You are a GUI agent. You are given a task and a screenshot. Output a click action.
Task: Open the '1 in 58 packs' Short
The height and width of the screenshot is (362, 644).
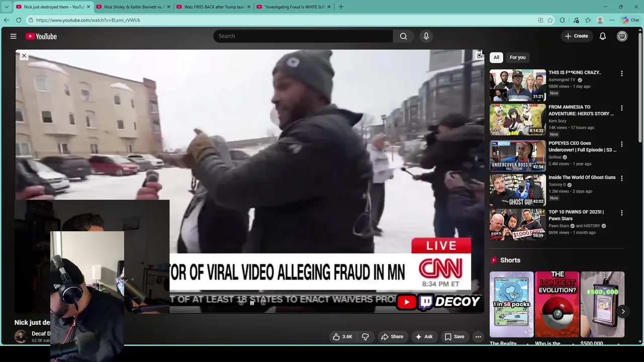pyautogui.click(x=512, y=305)
